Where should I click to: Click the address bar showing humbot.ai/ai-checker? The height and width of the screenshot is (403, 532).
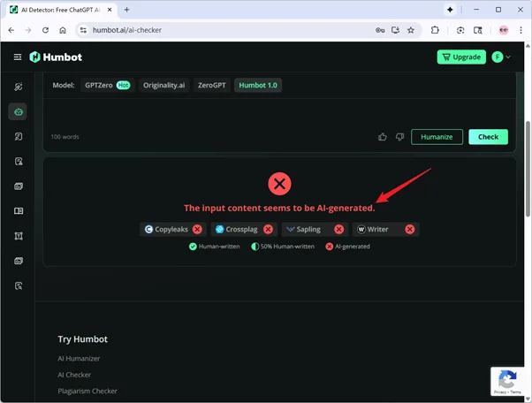(221, 29)
